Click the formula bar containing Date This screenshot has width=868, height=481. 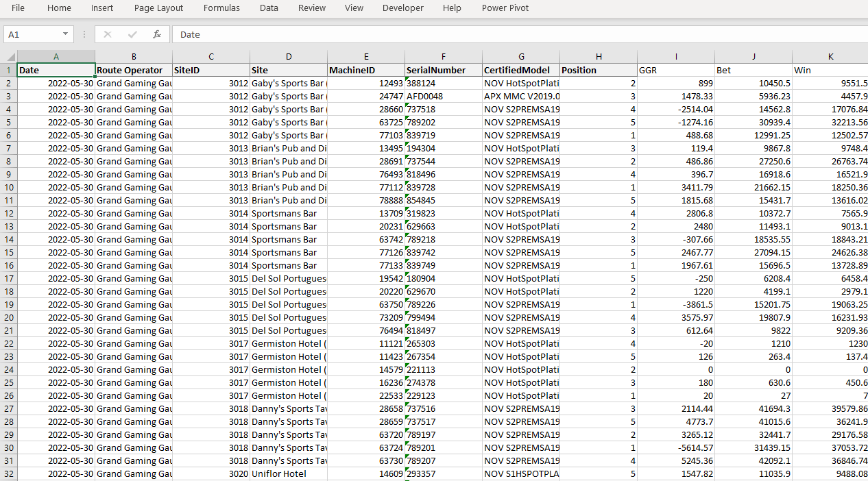[x=520, y=34]
